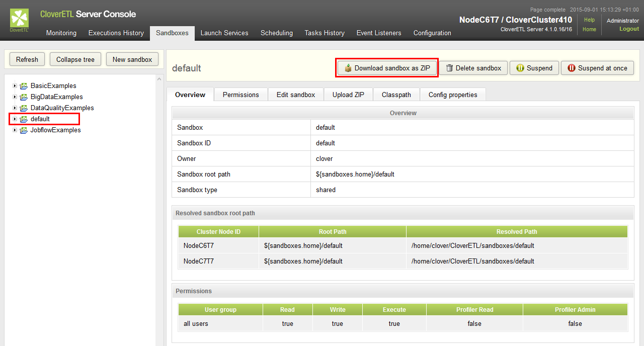Select the Overview sub-tab

[x=190, y=95]
